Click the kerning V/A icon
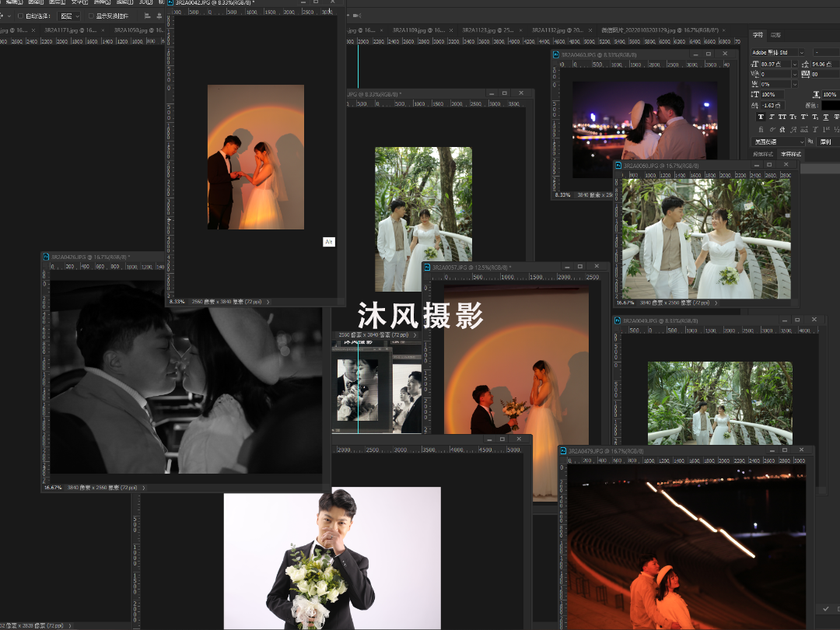This screenshot has height=630, width=840. point(755,74)
